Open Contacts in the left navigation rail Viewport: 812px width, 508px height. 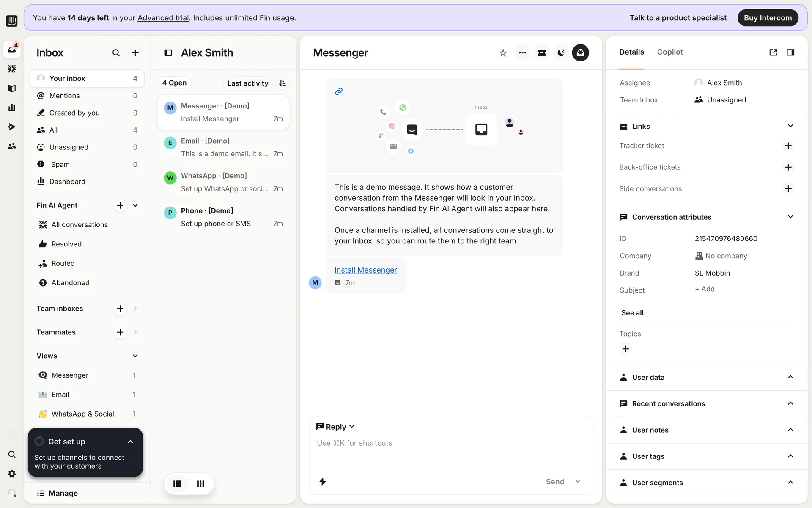point(12,146)
